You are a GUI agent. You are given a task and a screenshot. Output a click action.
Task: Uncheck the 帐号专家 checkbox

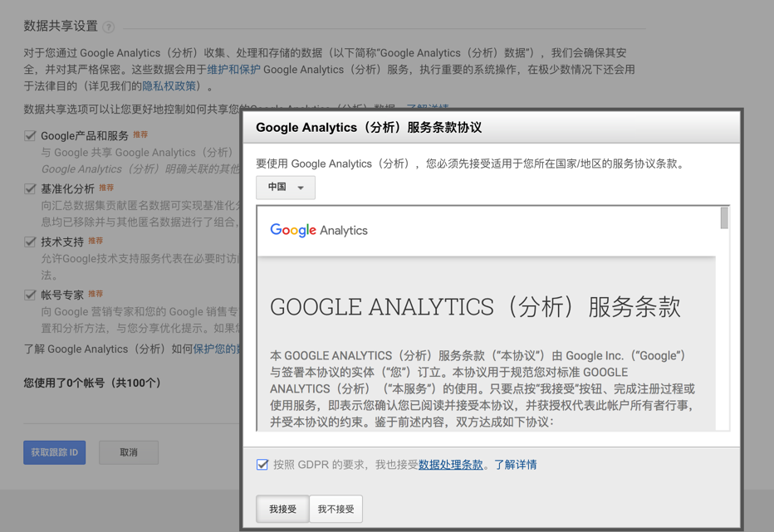point(30,295)
